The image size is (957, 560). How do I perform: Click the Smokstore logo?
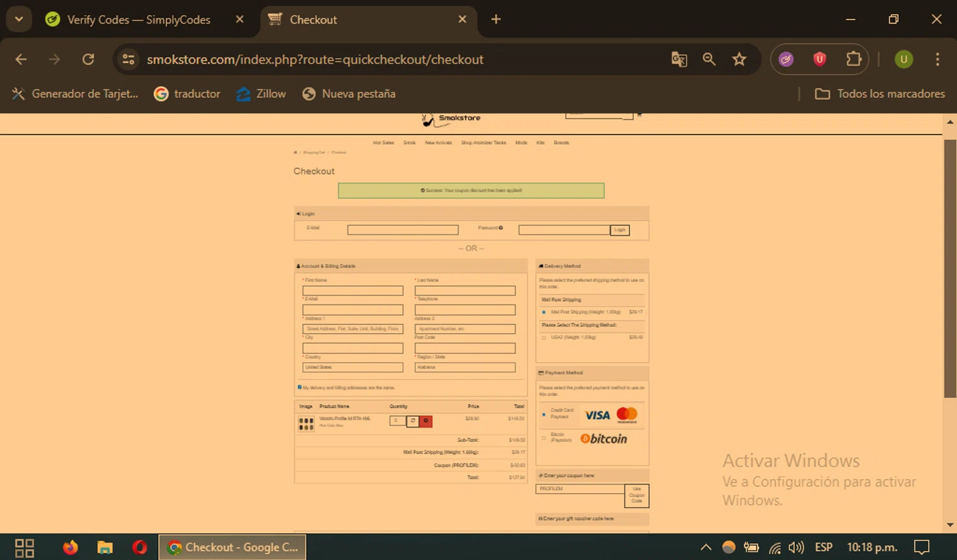tap(451, 119)
